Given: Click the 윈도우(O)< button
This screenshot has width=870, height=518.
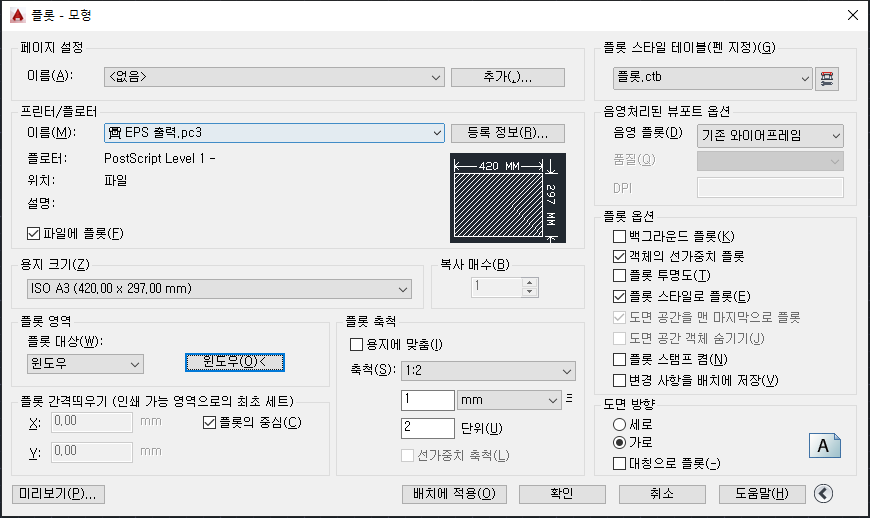Looking at the screenshot, I should coord(235,362).
